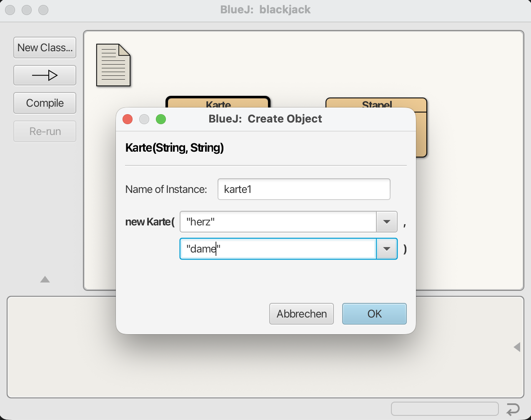531x420 pixels.
Task: Click the BlueJ: blackjack title bar
Action: coord(265,9)
